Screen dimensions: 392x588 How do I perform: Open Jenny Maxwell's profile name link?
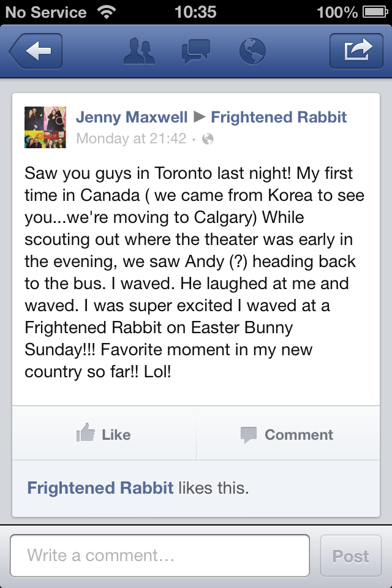(x=131, y=118)
